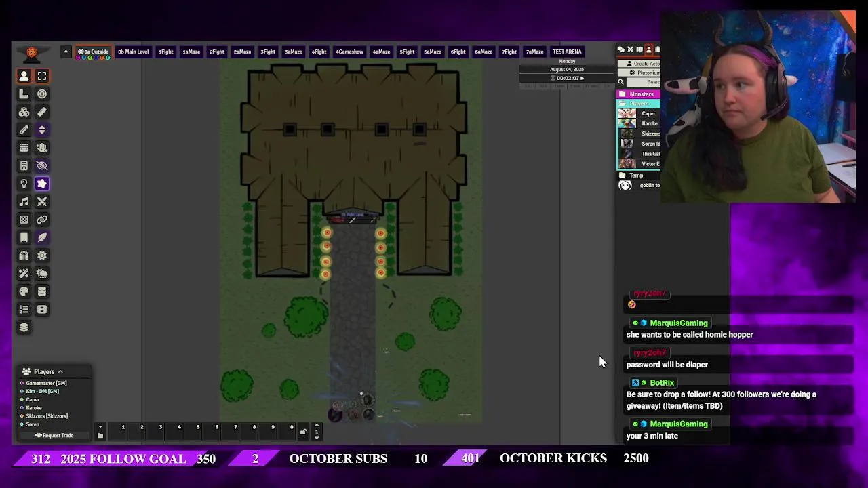The width and height of the screenshot is (868, 488).
Task: Click the actor search field
Action: (x=644, y=82)
